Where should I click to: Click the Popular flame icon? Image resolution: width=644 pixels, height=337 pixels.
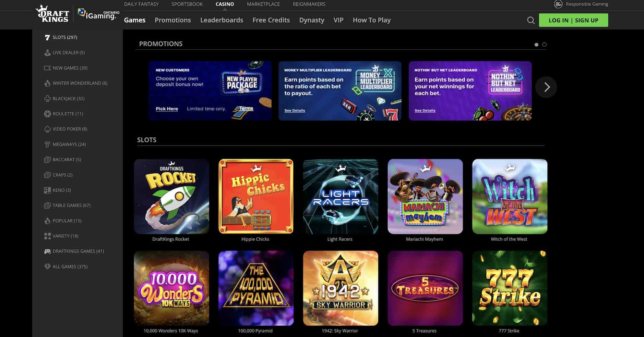point(47,221)
